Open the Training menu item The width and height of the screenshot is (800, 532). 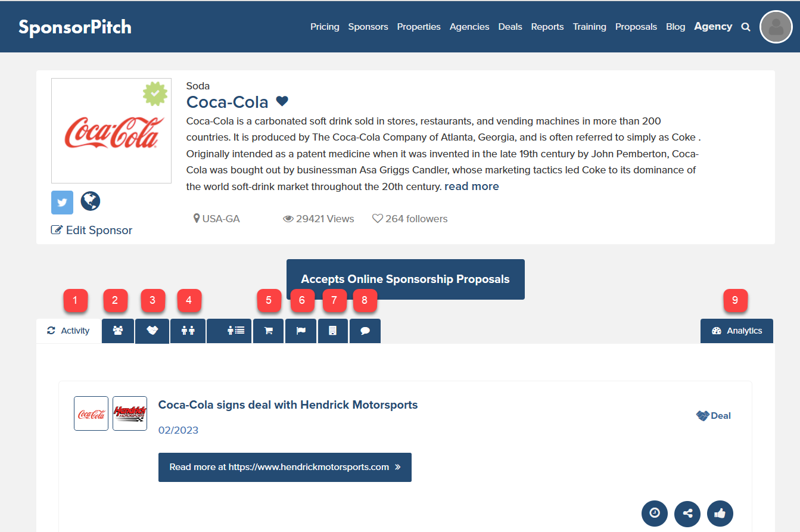tap(590, 27)
